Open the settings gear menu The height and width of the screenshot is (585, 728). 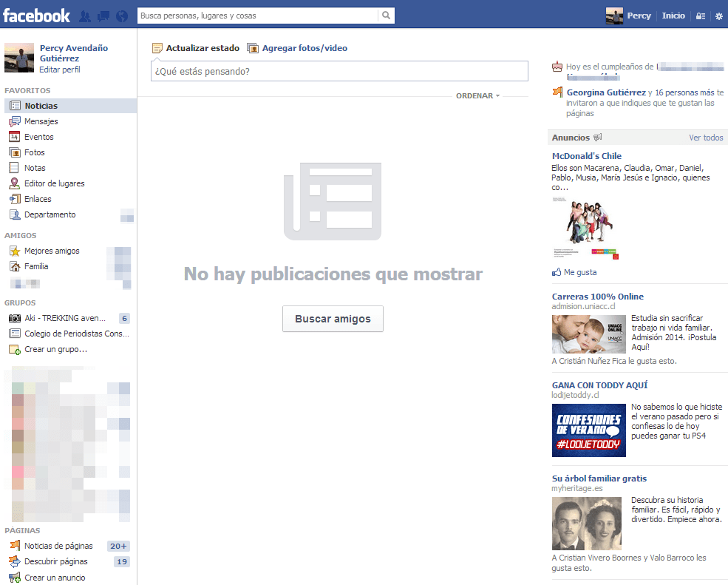coord(718,16)
